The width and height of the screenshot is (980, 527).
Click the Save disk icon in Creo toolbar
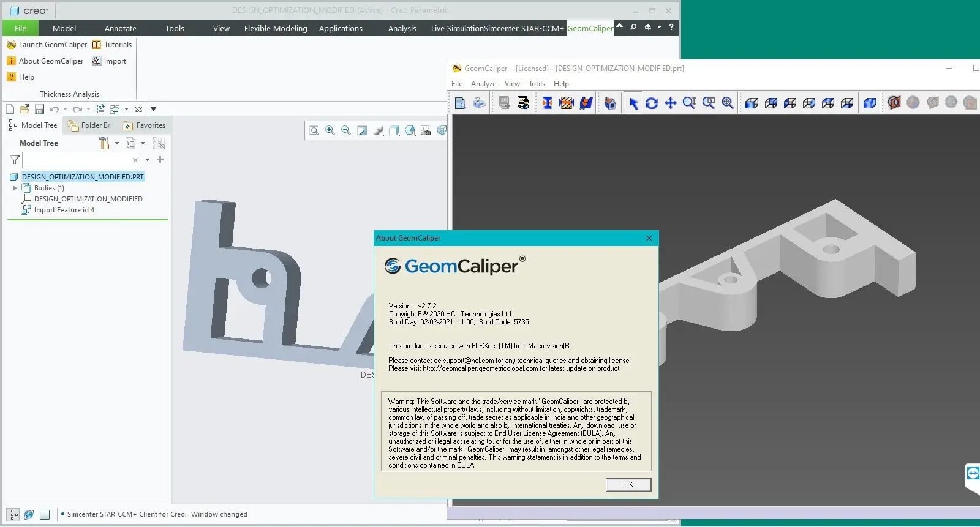pos(39,109)
